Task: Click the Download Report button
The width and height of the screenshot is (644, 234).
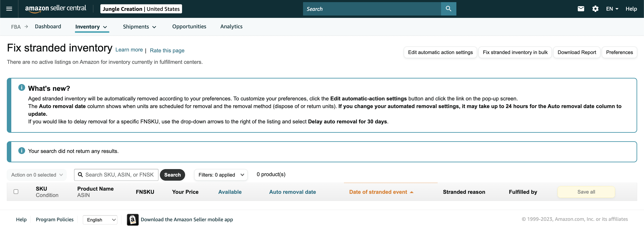Action: click(576, 52)
